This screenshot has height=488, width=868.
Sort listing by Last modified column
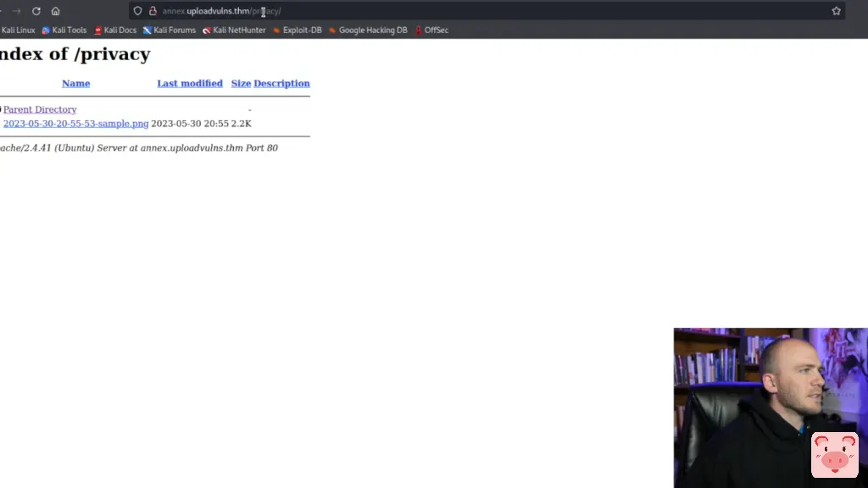(x=190, y=84)
